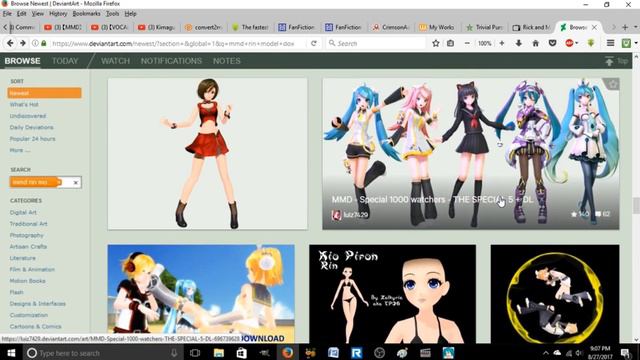Browse the Digital Art category

[23, 212]
